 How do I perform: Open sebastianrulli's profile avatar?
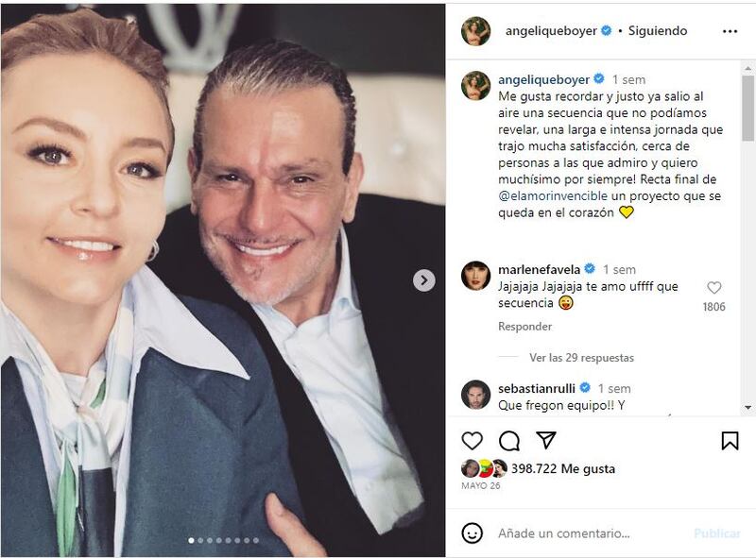point(475,395)
